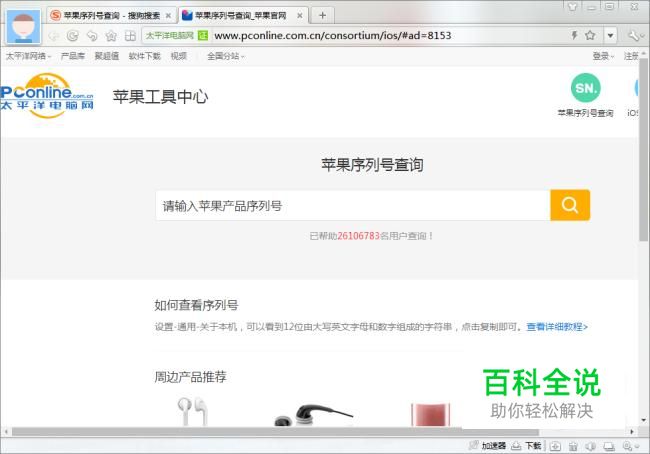This screenshot has width=650, height=454.
Task: Click the vertical scrollbar thumb
Action: (643, 150)
